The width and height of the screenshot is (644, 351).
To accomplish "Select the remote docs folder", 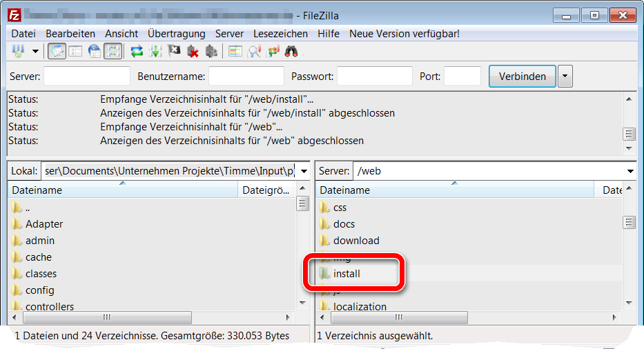I will pos(344,224).
